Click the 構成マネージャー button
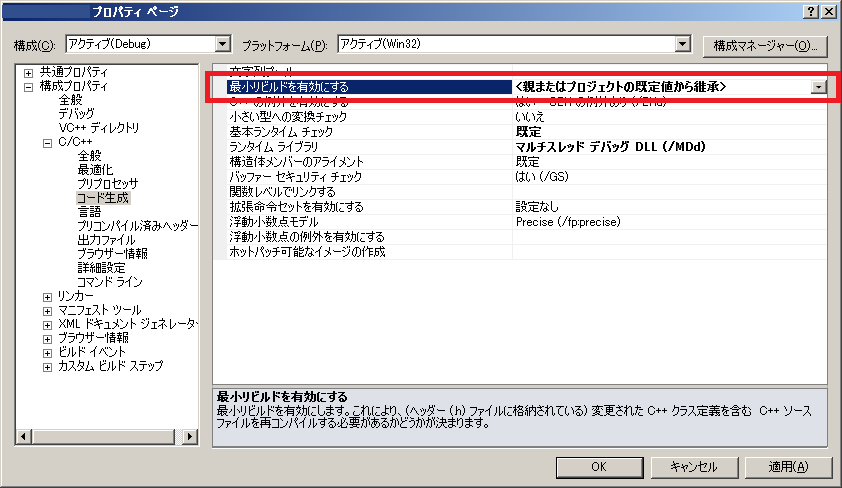The height and width of the screenshot is (488, 842). pyautogui.click(x=765, y=46)
